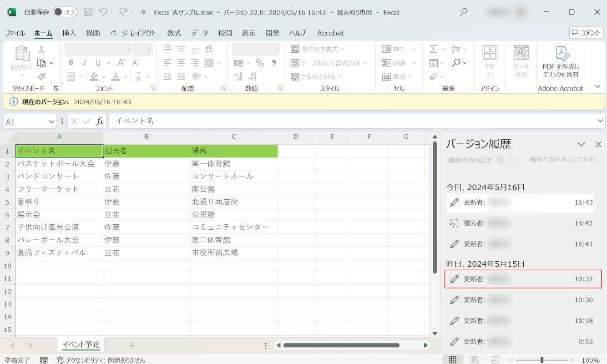607x364 pixels.
Task: Click the Save icon in title bar
Action: 88,12
